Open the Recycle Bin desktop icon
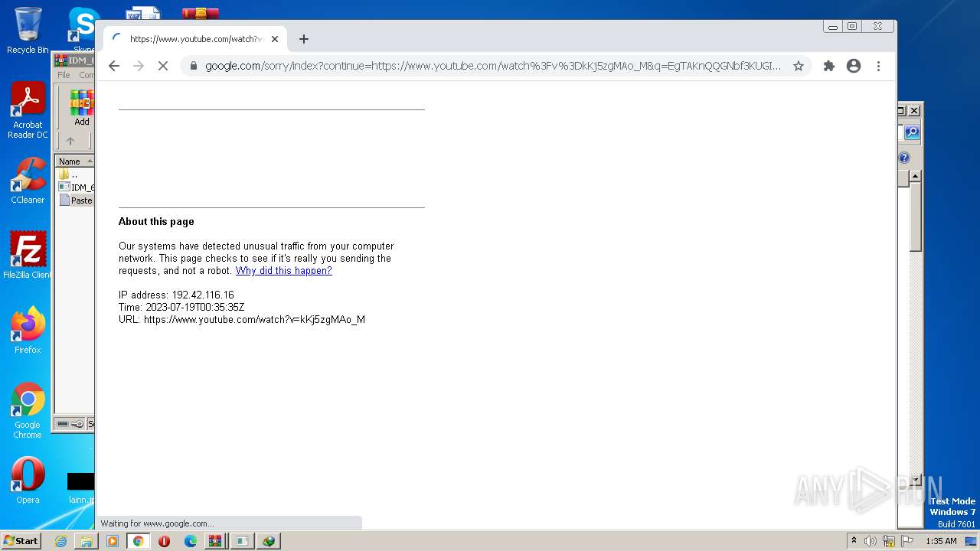The height and width of the screenshot is (551, 980). point(28,31)
